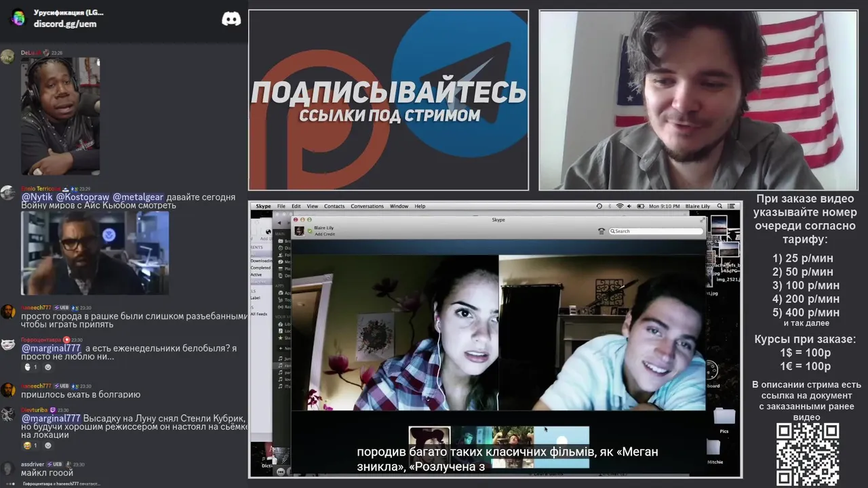Viewport: 868px width, 488px height.
Task: Open the Notification Center list icon
Action: tap(731, 206)
